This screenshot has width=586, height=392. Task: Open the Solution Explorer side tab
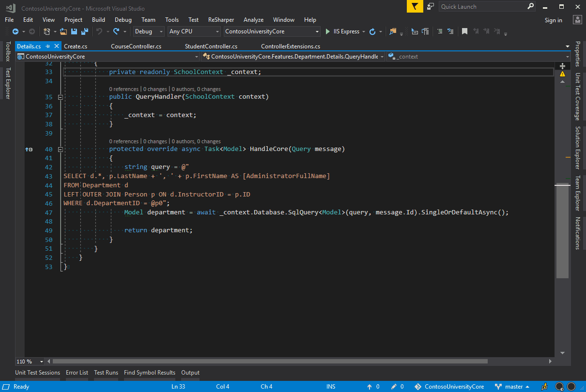click(x=578, y=148)
